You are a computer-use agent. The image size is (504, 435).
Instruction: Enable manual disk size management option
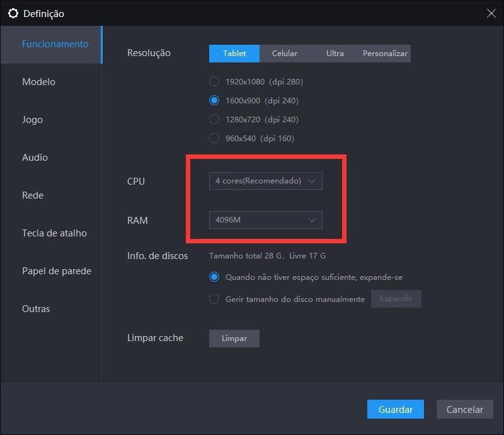click(x=214, y=299)
